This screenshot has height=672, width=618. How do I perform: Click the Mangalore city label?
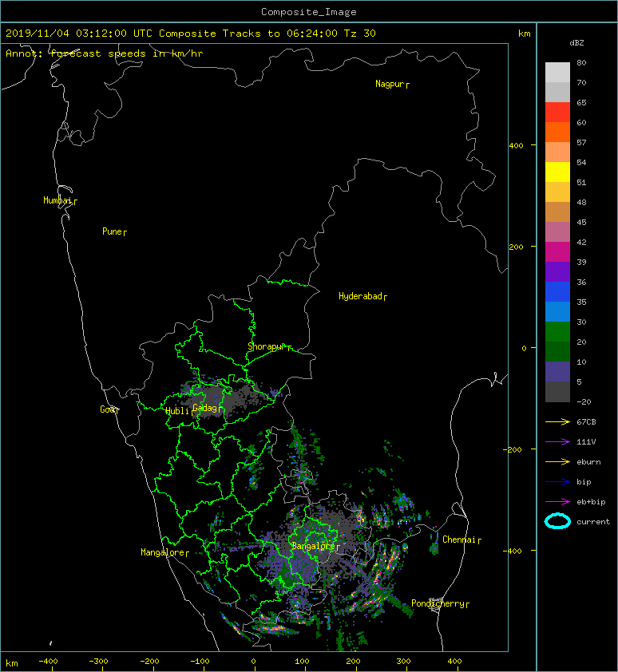164,552
